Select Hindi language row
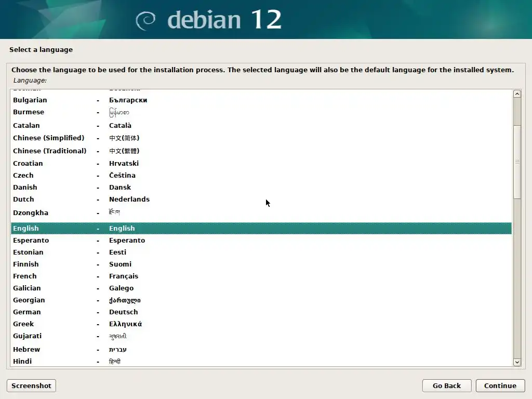The width and height of the screenshot is (532, 399). coord(261,362)
